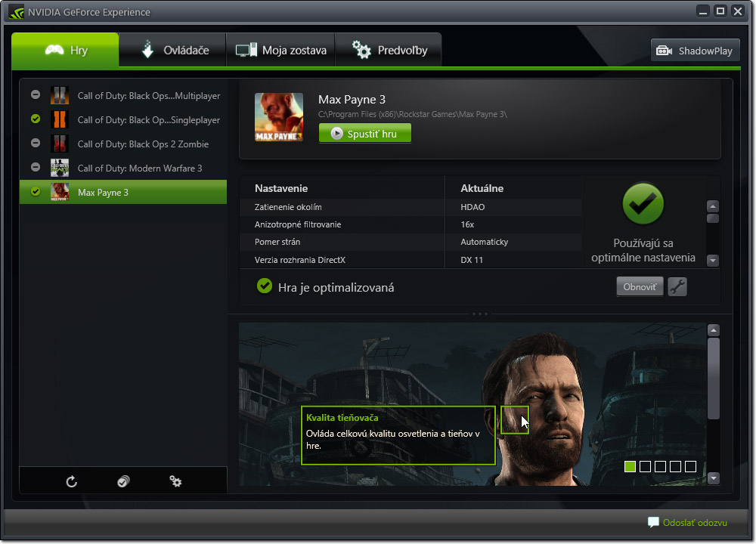Select Call of Duty: Modern Warfare 3
Viewport: 756px width, 544px height.
coord(123,168)
